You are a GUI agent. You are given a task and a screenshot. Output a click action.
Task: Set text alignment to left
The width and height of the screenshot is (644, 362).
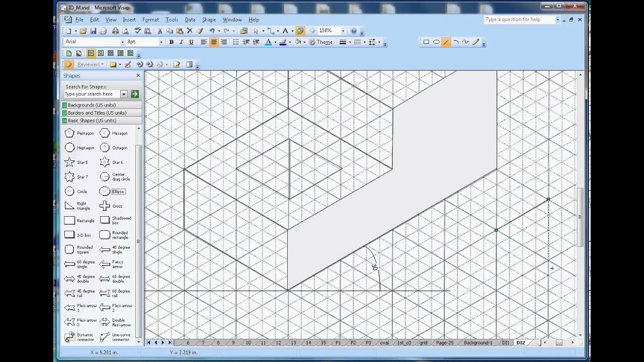click(204, 42)
